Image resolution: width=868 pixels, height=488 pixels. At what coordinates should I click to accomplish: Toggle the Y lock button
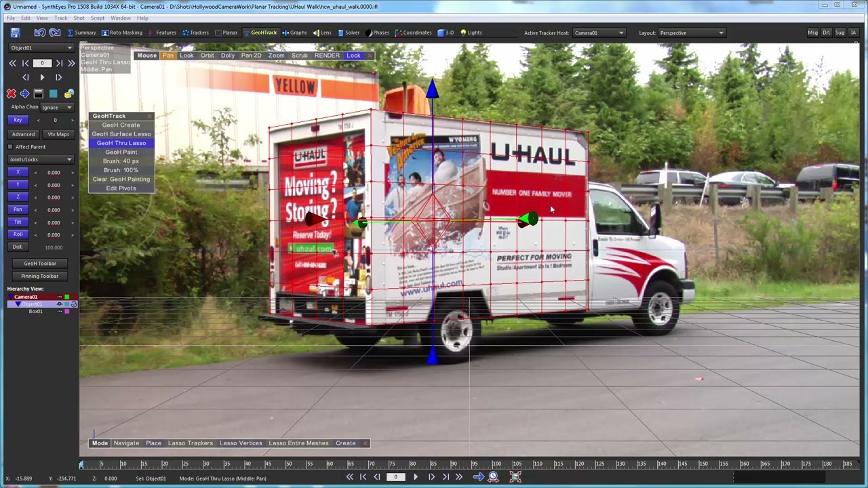18,184
